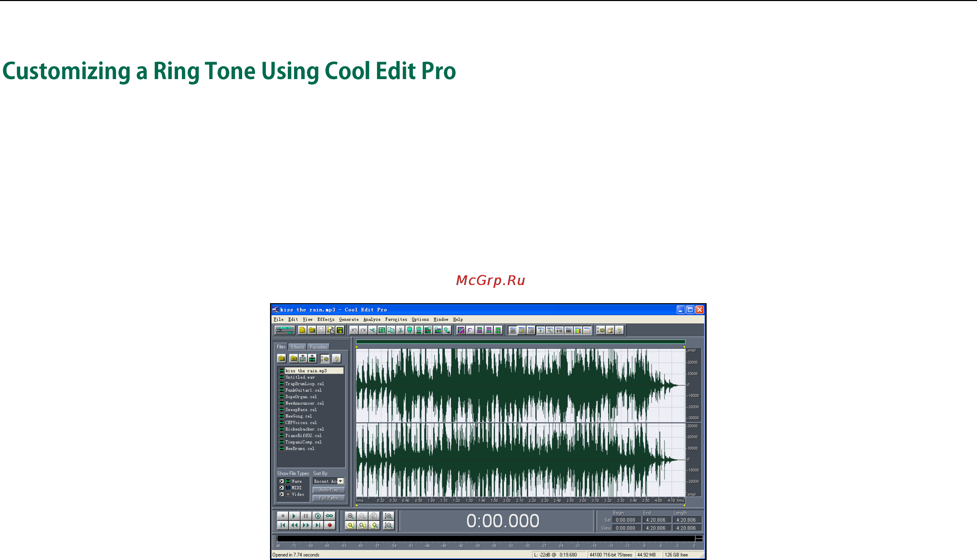
Task: Open the Options menu
Action: [420, 319]
